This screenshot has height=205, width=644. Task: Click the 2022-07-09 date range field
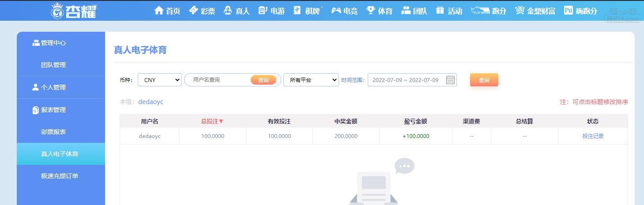412,80
